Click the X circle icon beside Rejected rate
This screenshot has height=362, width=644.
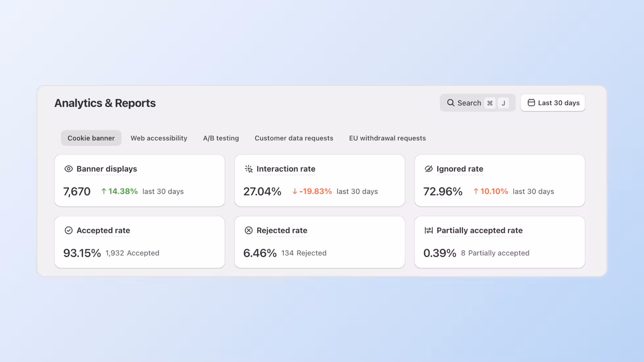pos(249,230)
